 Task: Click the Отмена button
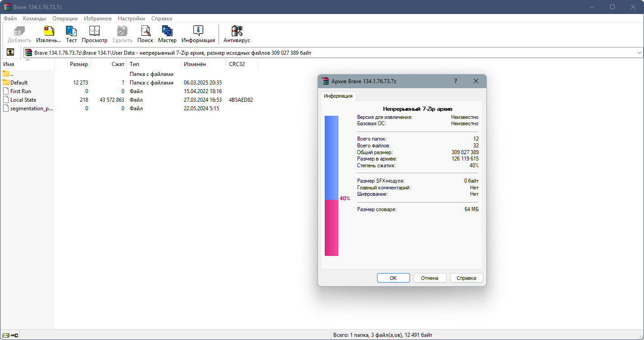[430, 278]
